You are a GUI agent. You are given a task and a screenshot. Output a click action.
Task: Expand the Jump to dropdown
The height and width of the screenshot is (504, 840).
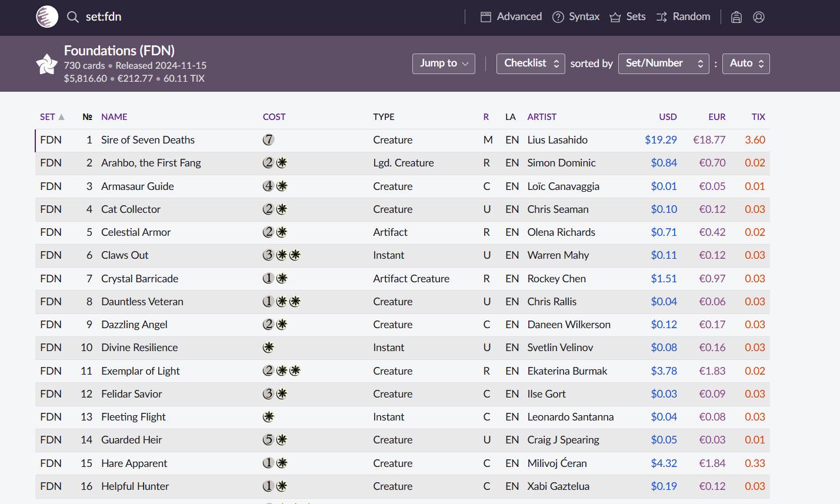(x=444, y=64)
